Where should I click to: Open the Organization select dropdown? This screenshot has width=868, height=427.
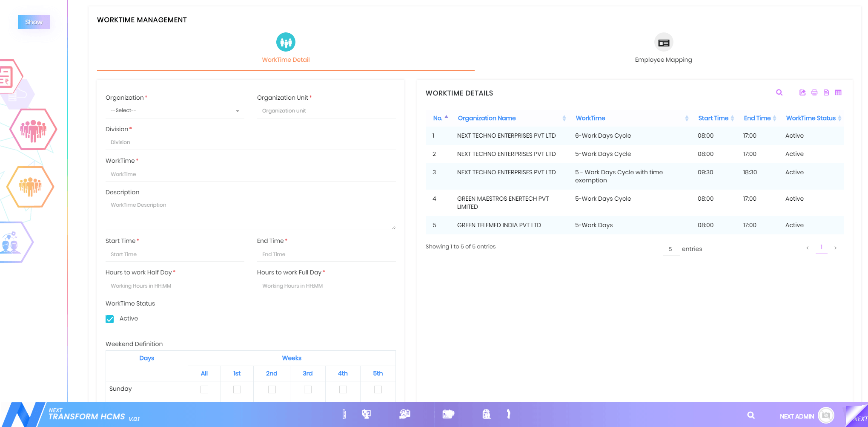175,111
